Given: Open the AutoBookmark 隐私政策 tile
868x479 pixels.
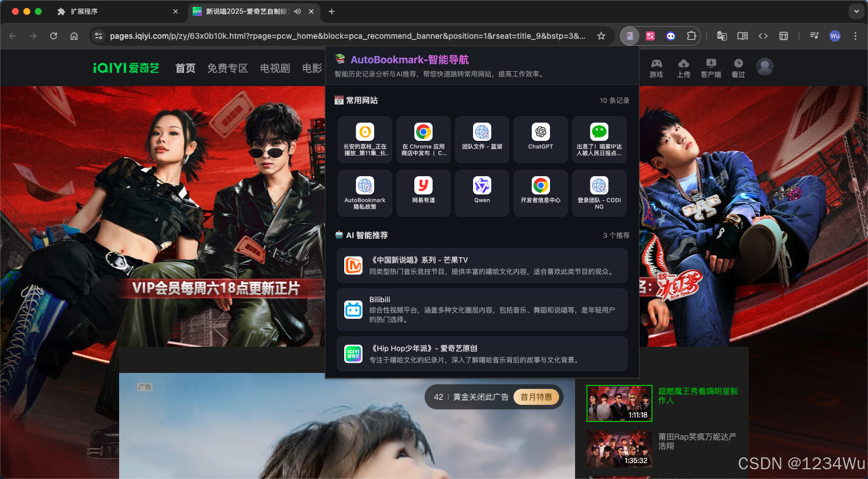Looking at the screenshot, I should pos(365,193).
